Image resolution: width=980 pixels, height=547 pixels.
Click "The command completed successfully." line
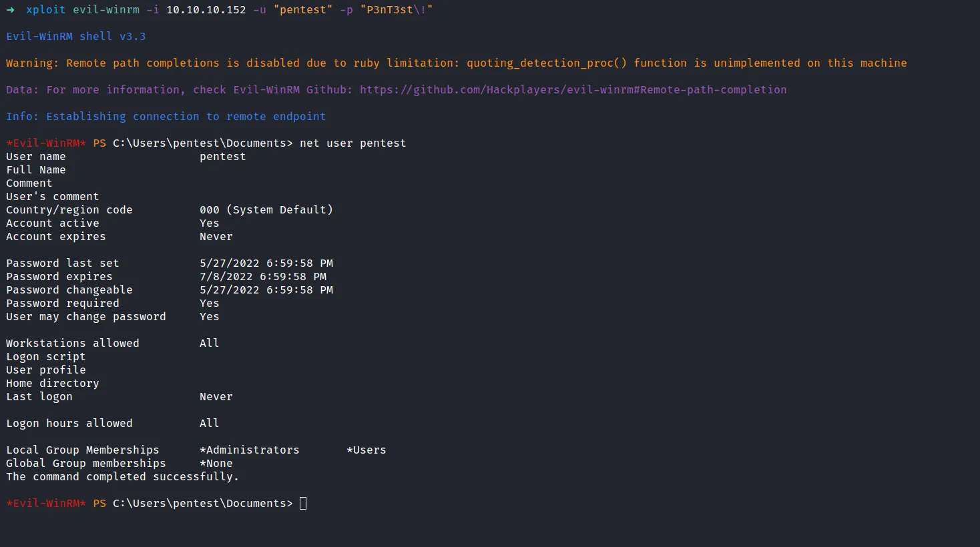(x=122, y=477)
